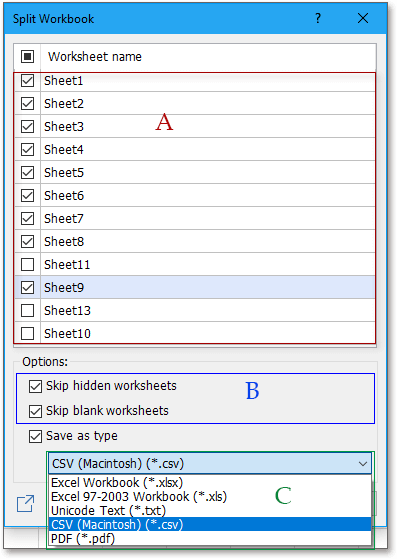Viewport: 397px width, 559px height.
Task: Click the CSV (Macintosh) combo box field
Action: (210, 464)
